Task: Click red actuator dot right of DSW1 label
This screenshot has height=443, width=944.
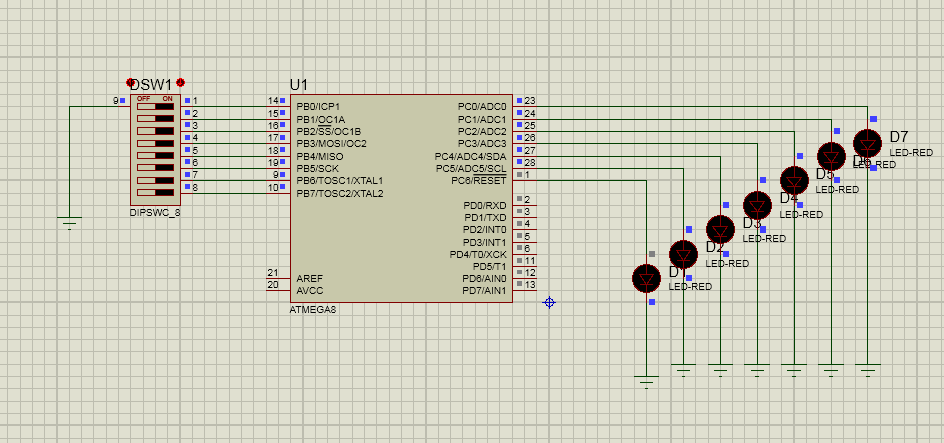Action: pyautogui.click(x=181, y=82)
